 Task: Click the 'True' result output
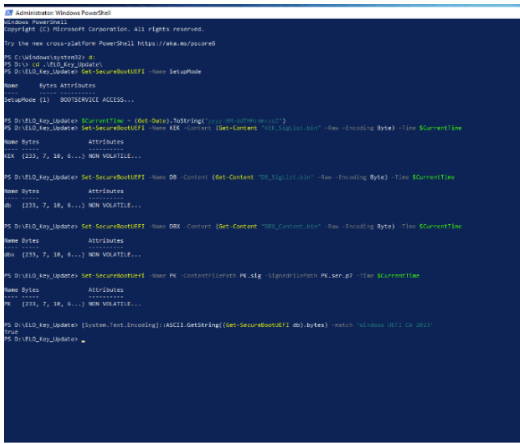pyautogui.click(x=11, y=332)
